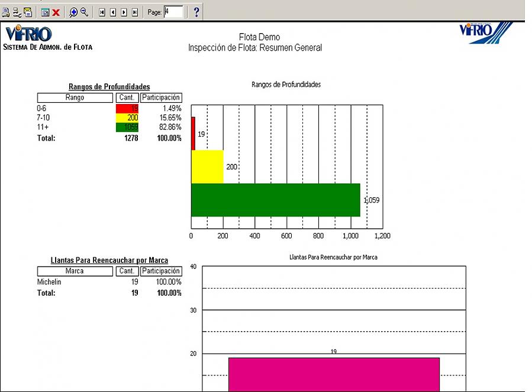Open help with the question mark icon
The width and height of the screenshot is (532, 392).
pos(196,12)
